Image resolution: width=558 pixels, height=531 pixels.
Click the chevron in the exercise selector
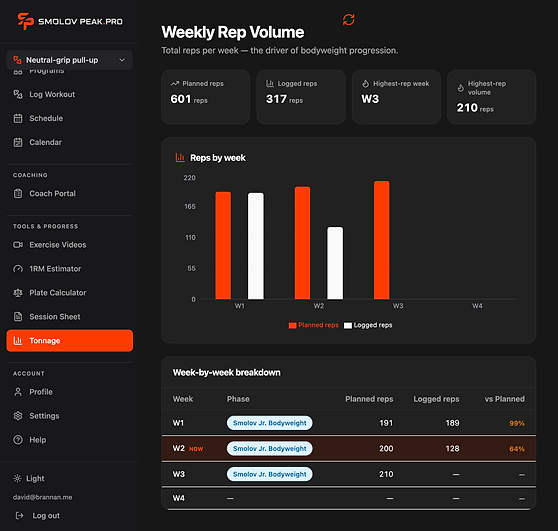[x=122, y=60]
